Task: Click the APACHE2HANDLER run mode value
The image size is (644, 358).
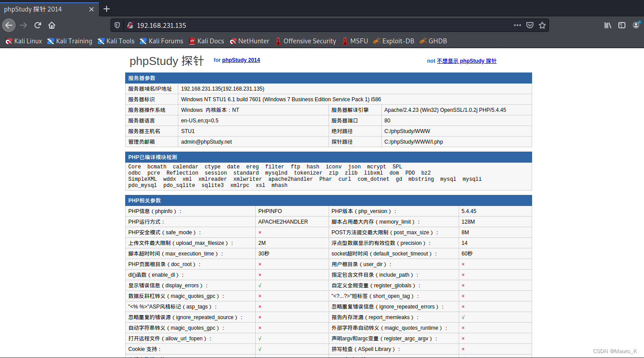Action: [x=283, y=222]
